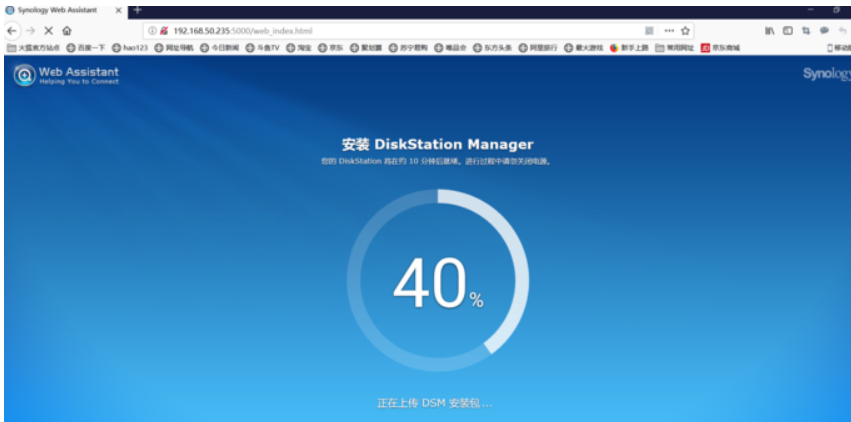
Task: Stop page loading with X button
Action: 48,31
